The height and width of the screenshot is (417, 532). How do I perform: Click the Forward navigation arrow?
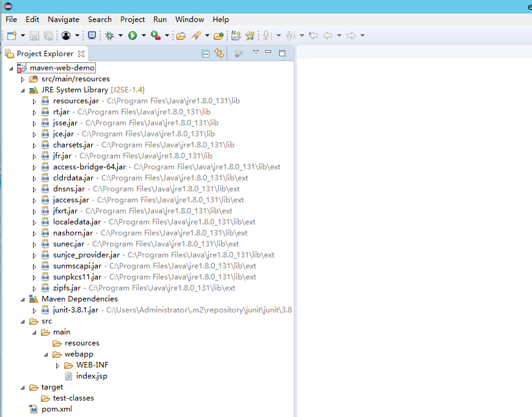[351, 35]
